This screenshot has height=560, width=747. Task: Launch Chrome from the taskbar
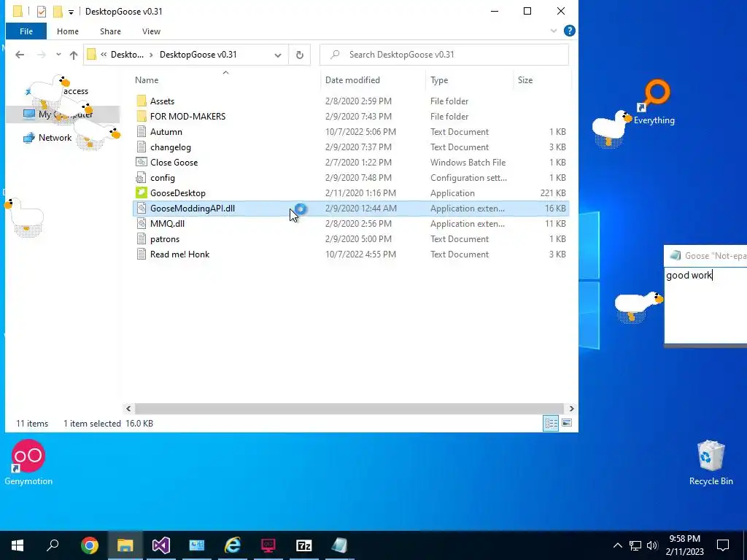(x=90, y=545)
